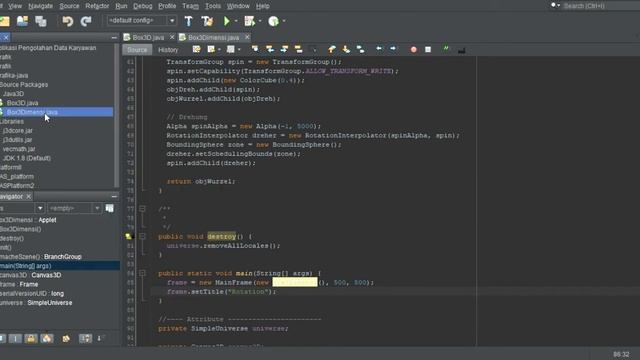Switch to the Box3Dimensi.java editor tab

tap(213, 37)
